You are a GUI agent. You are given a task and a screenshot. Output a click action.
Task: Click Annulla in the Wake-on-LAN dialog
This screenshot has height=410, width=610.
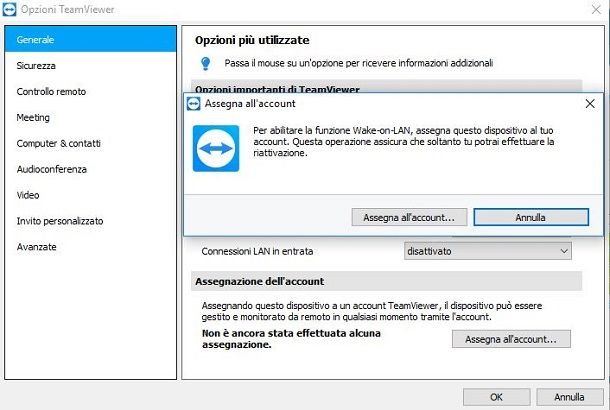(531, 217)
